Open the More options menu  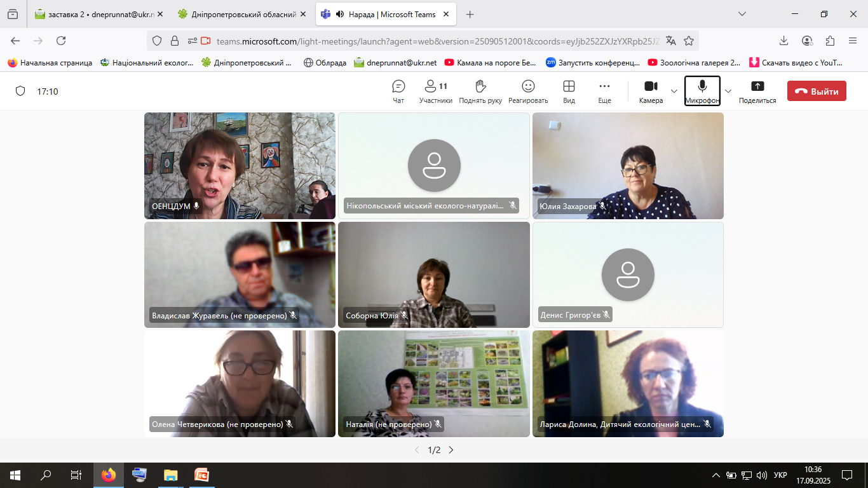click(x=604, y=91)
